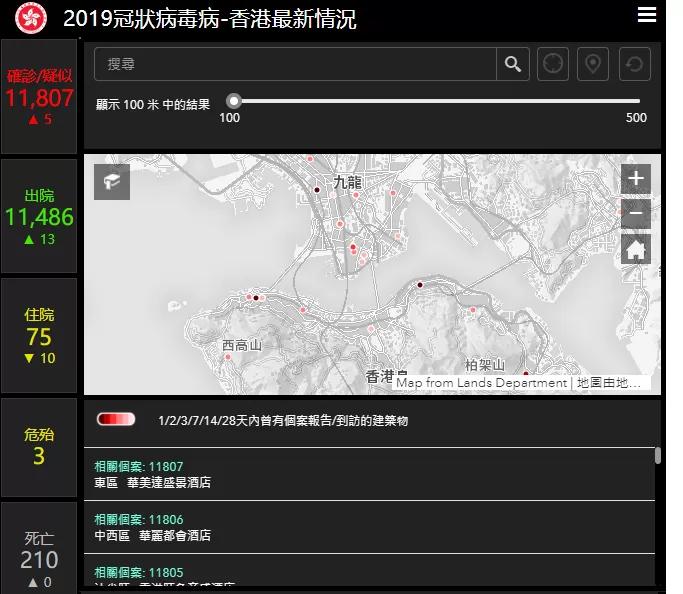
Task: Zoom out on the map
Action: click(x=636, y=213)
